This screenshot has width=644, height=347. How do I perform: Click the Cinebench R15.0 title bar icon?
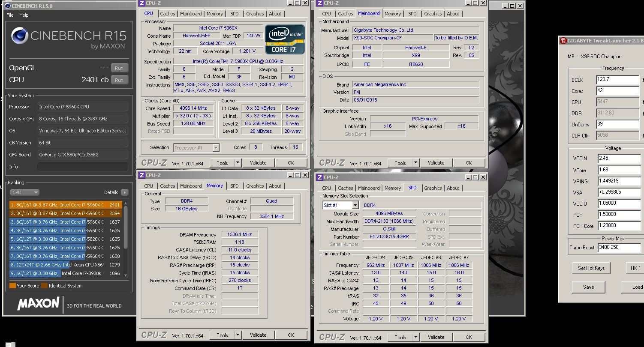pos(7,6)
